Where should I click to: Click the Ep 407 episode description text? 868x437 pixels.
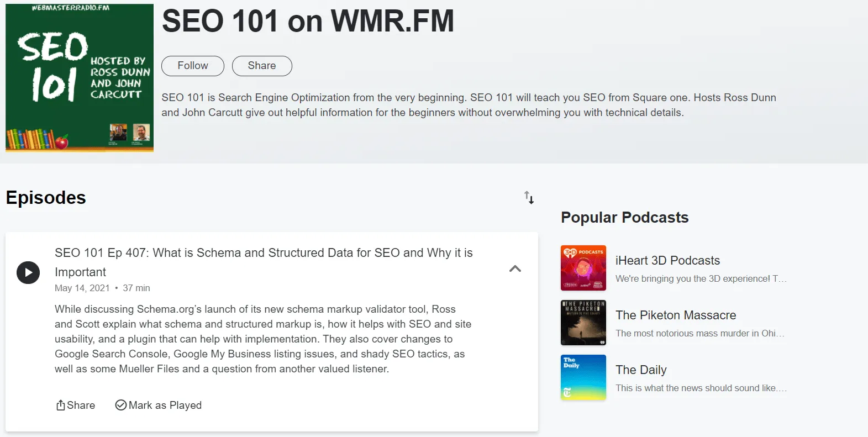(x=263, y=339)
